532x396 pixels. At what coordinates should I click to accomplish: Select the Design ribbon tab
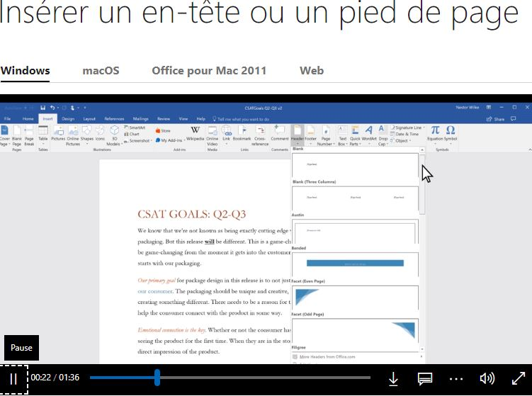[68, 119]
